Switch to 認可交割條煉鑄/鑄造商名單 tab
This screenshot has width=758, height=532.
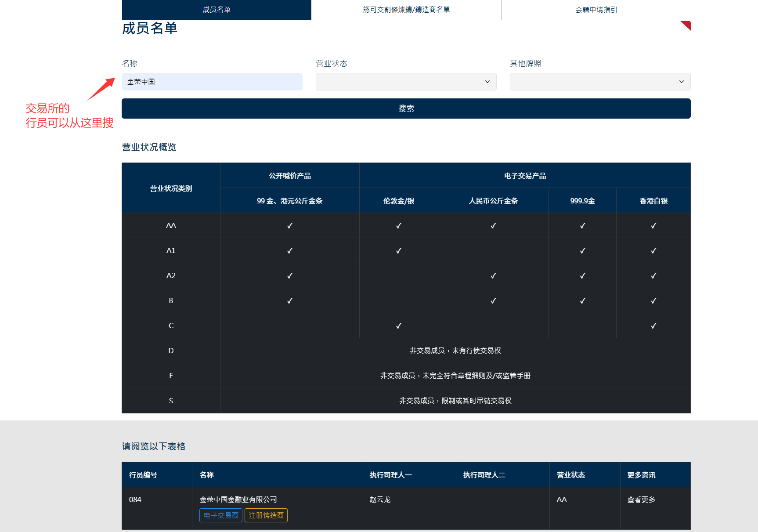tap(406, 10)
